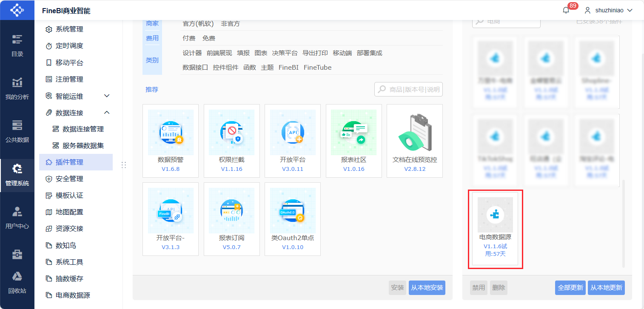Image resolution: width=644 pixels, height=309 pixels.
Task: Open the shuzhiniao user dropdown
Action: pos(608,10)
